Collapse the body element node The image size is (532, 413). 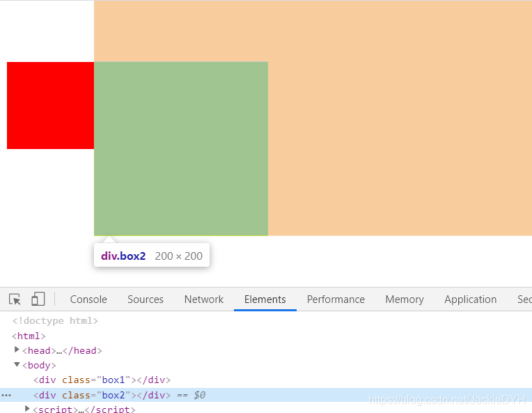(x=17, y=364)
